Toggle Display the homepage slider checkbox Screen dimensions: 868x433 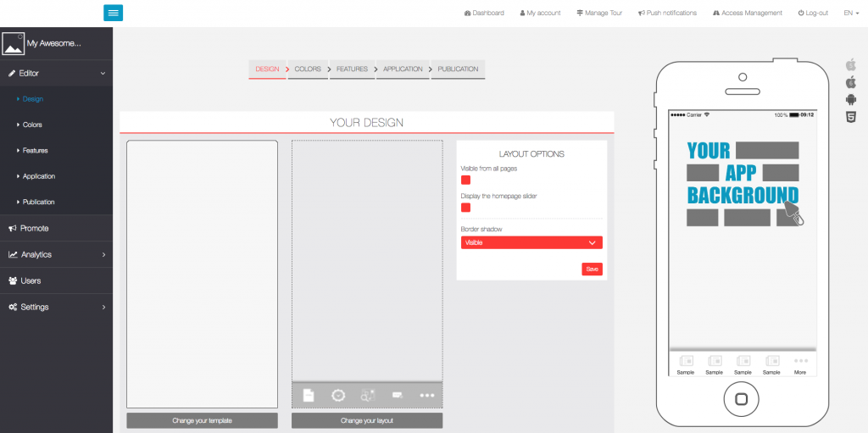465,208
